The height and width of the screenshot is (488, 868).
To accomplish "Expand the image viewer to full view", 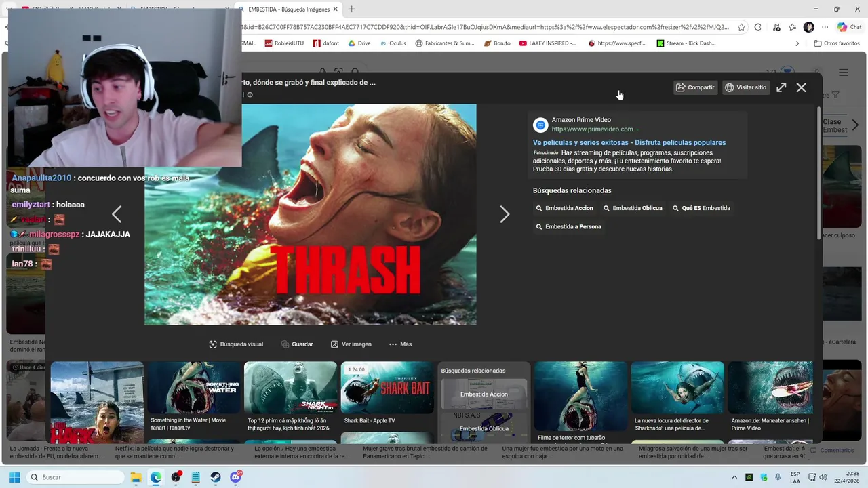I will point(781,87).
